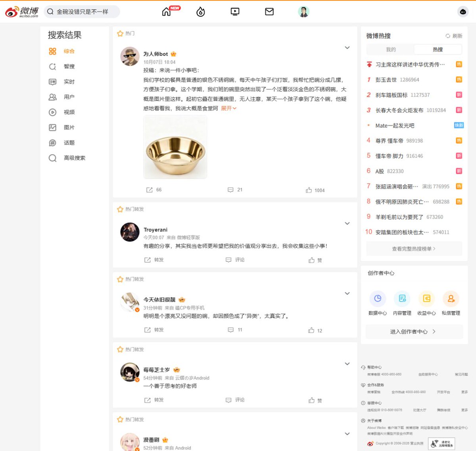Open the messages envelope icon

(269, 12)
